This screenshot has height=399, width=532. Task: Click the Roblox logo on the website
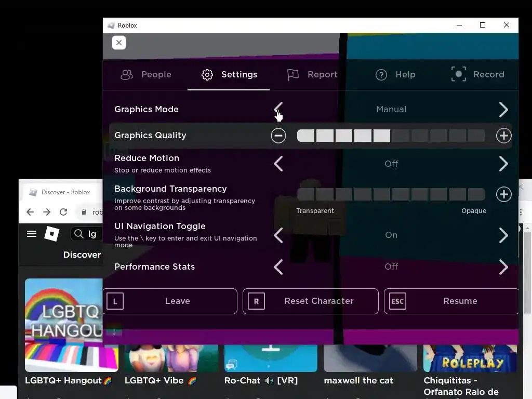click(x=52, y=234)
